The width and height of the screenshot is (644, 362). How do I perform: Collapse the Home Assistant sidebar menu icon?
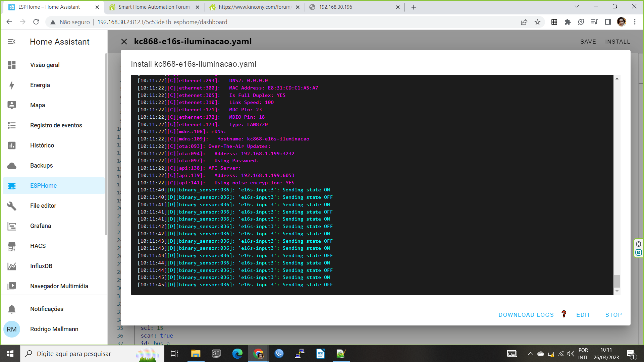click(12, 42)
